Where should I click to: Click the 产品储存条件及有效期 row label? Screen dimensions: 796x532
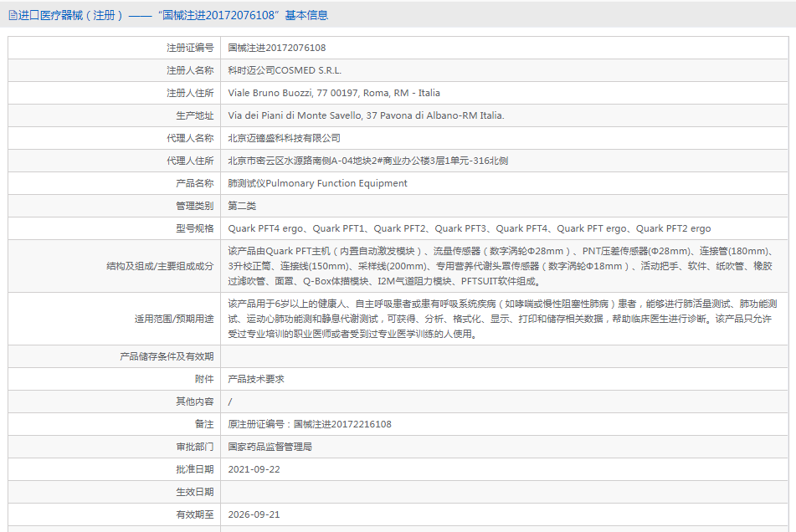[x=167, y=356]
